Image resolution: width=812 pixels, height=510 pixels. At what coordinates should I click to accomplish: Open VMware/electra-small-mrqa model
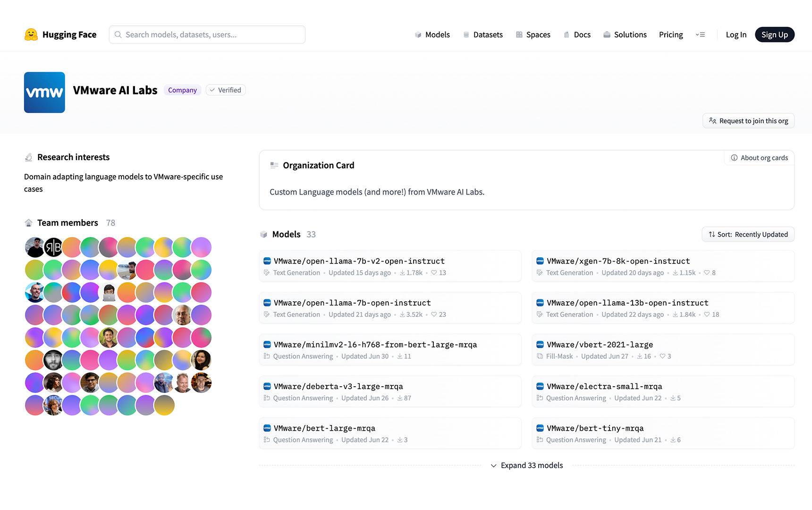pyautogui.click(x=663, y=391)
